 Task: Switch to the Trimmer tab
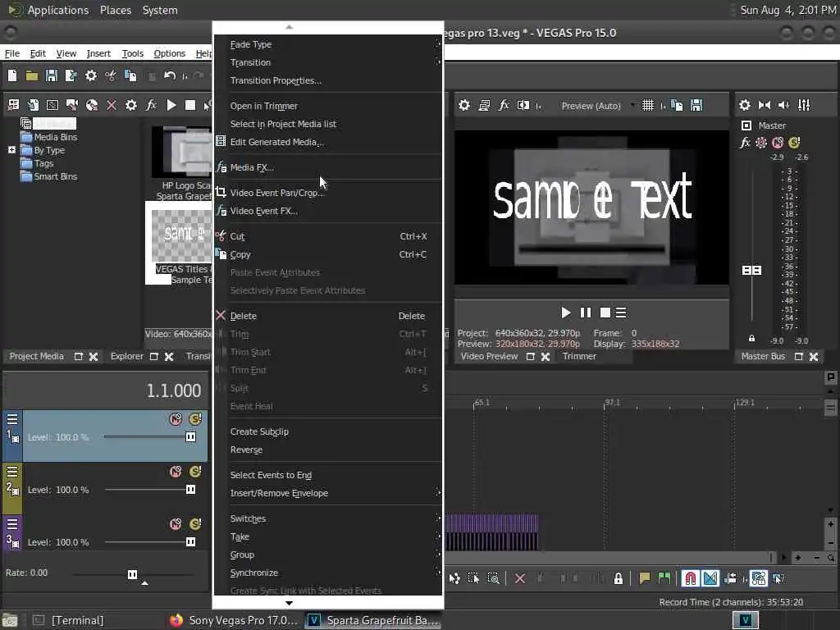pyautogui.click(x=579, y=356)
